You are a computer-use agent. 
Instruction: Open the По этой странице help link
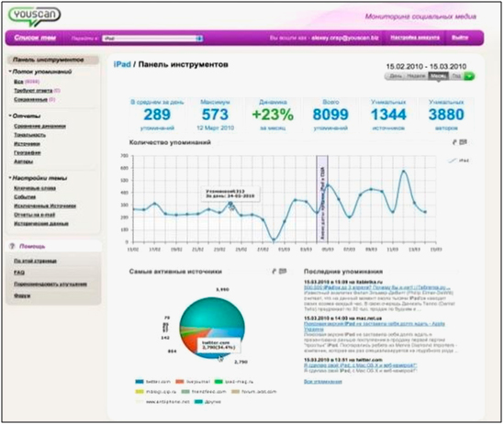point(35,261)
